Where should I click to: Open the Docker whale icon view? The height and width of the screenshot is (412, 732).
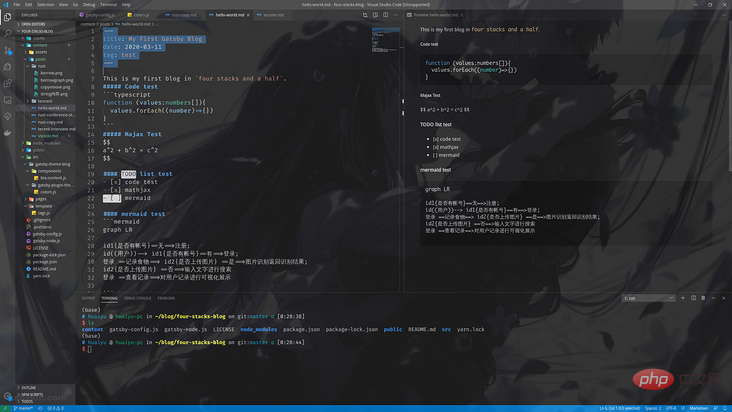7,133
